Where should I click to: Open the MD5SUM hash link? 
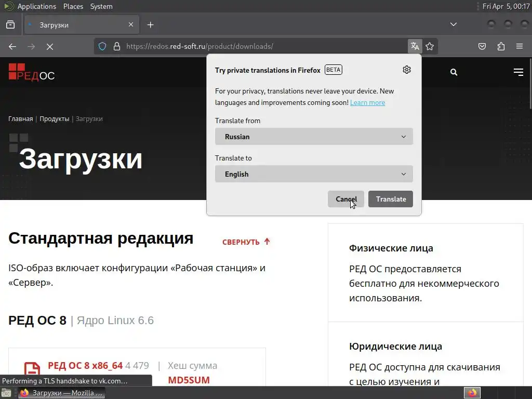(189, 380)
